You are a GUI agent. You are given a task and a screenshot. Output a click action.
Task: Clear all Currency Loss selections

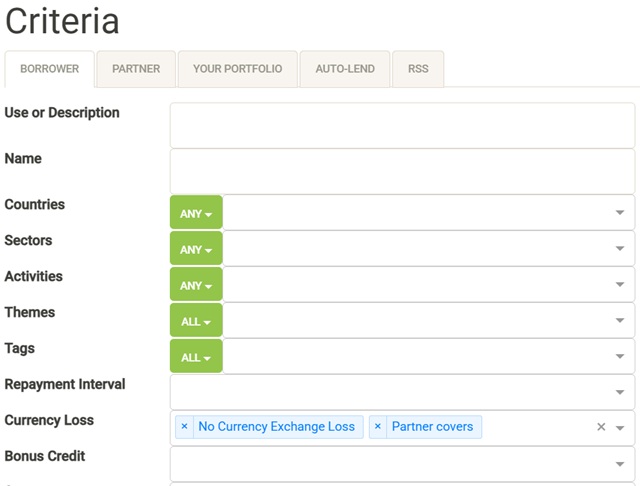601,427
